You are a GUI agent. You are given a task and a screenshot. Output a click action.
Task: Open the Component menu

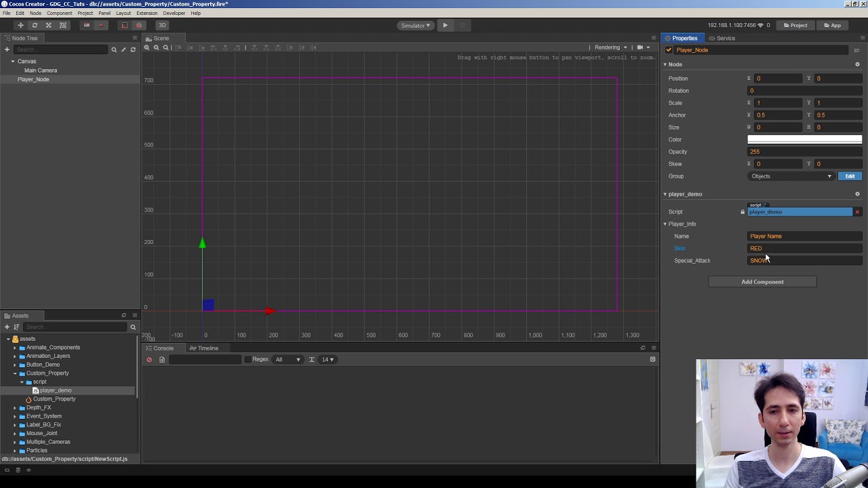coord(59,13)
